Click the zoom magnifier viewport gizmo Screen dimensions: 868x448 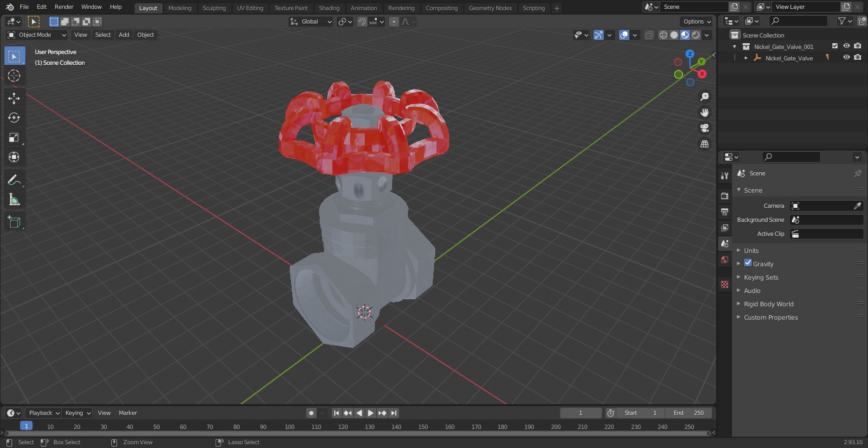(704, 97)
